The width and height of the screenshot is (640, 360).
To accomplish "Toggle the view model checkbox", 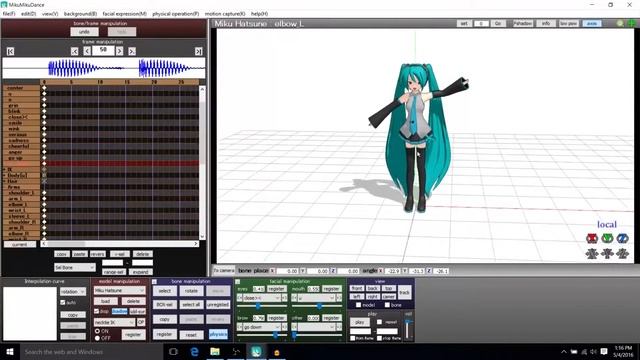I will point(358,305).
